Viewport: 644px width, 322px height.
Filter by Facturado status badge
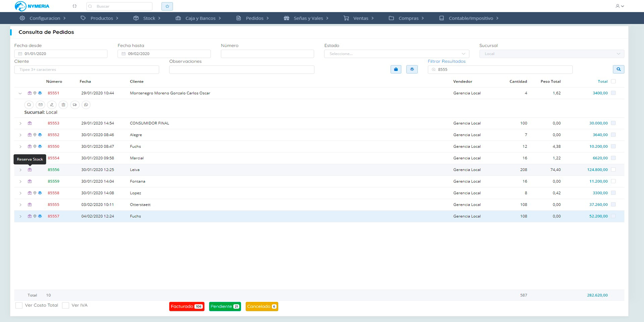click(x=187, y=306)
